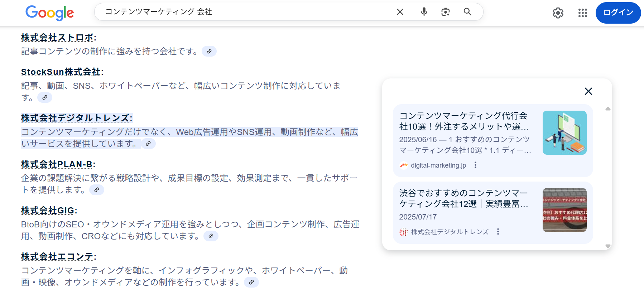
Task: Click the text about 企業の課題解決に繋がる戦略設計
Action: [x=189, y=184]
